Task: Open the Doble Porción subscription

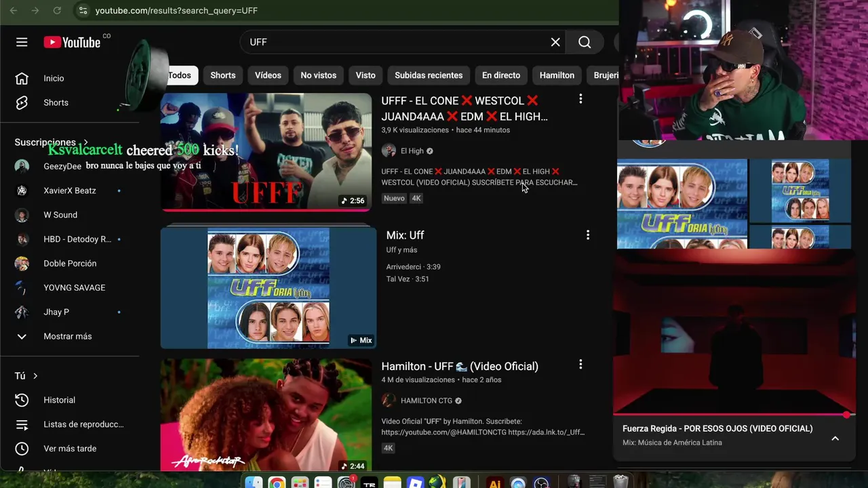Action: 70,264
